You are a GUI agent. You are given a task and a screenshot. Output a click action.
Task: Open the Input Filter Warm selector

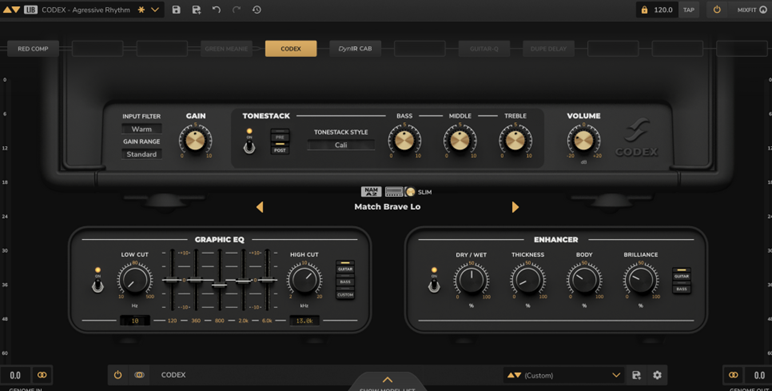coord(141,129)
